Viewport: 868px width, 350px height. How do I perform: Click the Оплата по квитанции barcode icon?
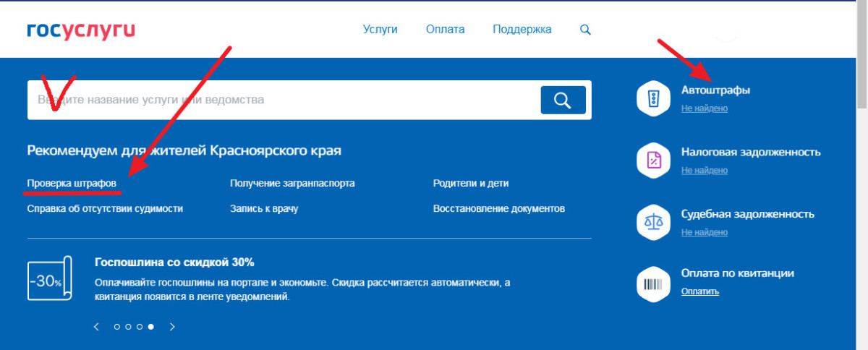(654, 284)
